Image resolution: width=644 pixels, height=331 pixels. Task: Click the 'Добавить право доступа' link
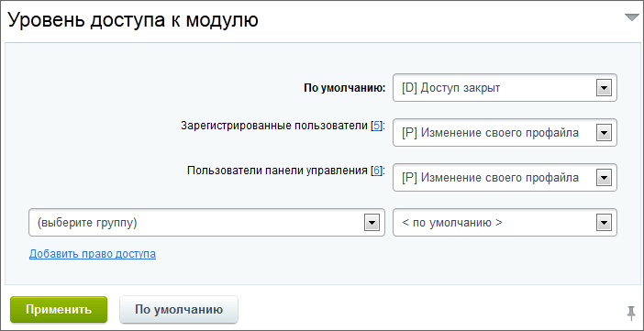[x=93, y=254]
